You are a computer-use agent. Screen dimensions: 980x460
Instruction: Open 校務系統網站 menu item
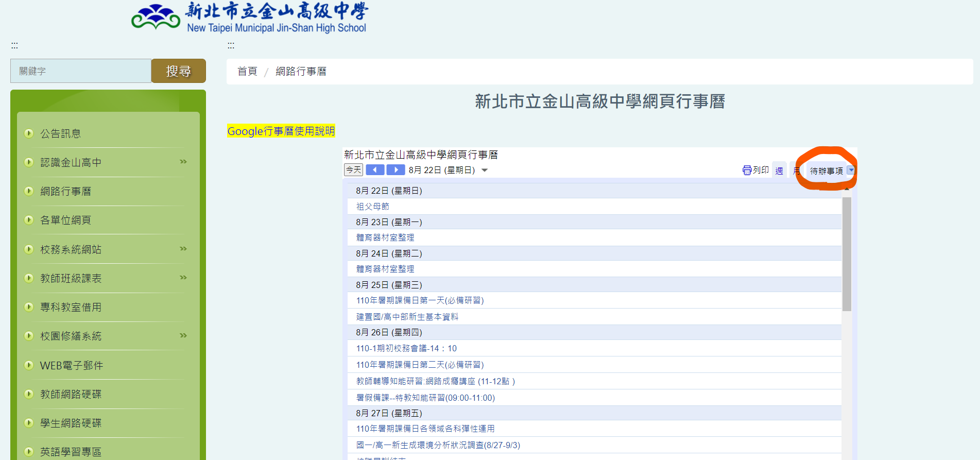[x=71, y=249]
